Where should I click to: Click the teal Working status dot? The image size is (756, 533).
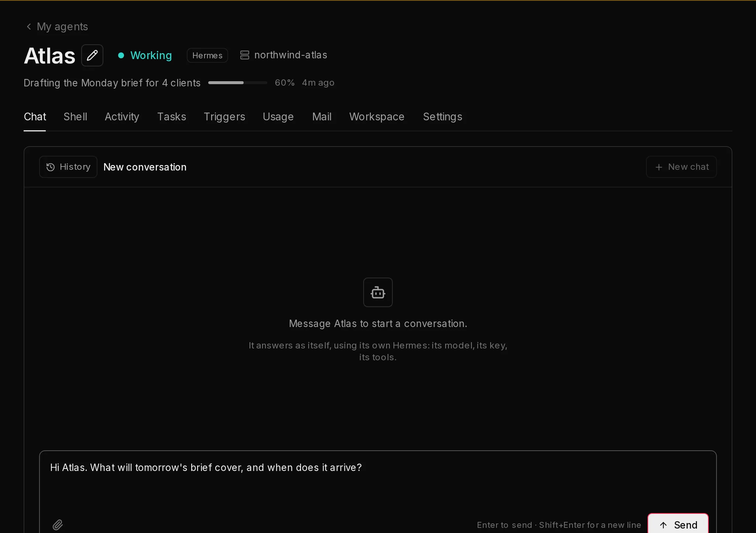coord(121,55)
